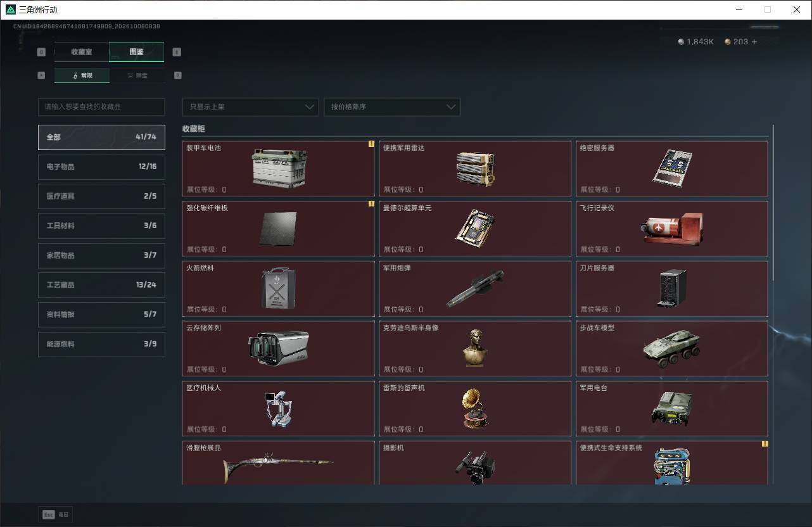Expand the 只显示上架 filter dropdown
812x527 pixels.
(x=250, y=106)
